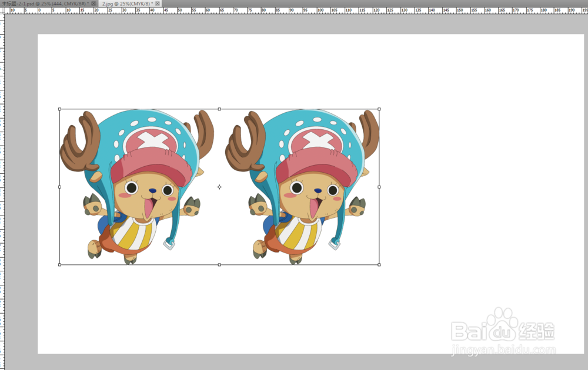588x370 pixels.
Task: Click the top-left transform corner handle
Action: coord(59,109)
